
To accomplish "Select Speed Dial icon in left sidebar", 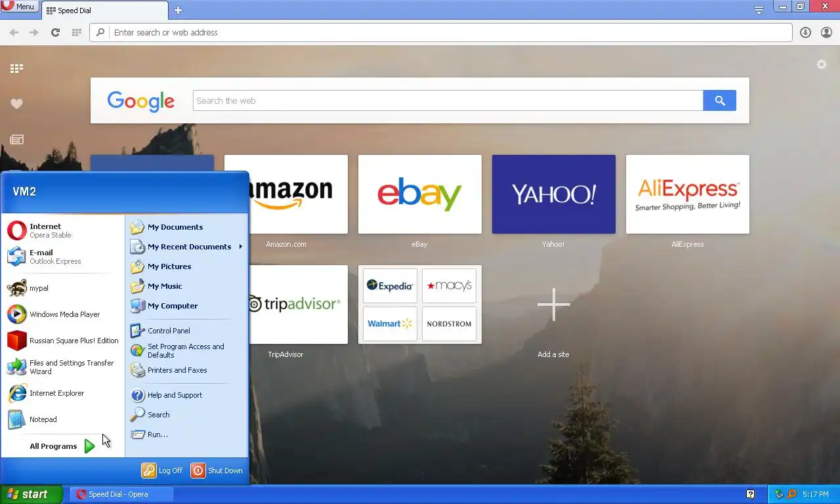I will click(16, 68).
